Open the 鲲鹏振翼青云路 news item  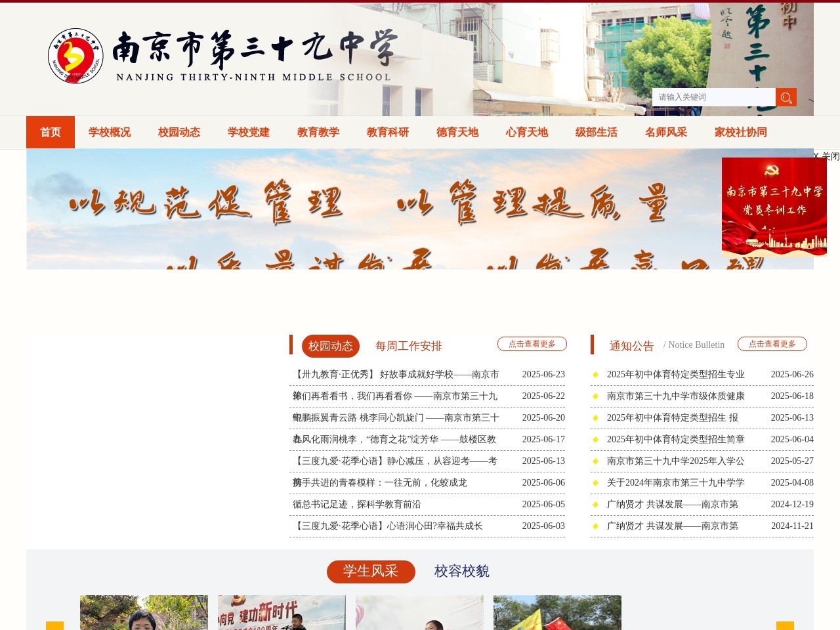(396, 417)
